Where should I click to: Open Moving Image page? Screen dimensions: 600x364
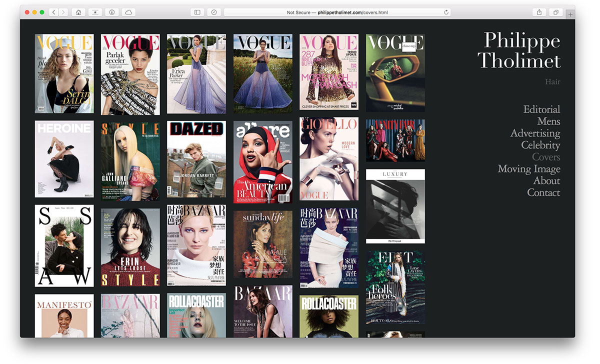tap(529, 169)
